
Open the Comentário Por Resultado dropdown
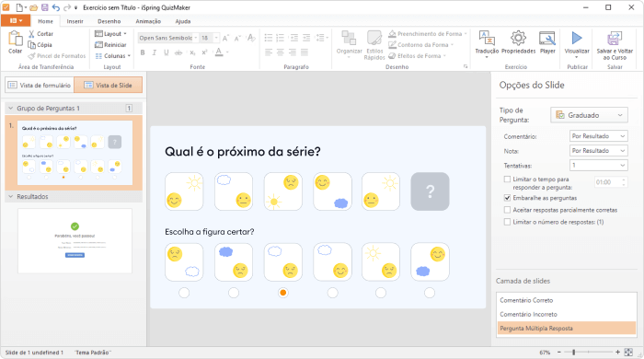click(598, 136)
